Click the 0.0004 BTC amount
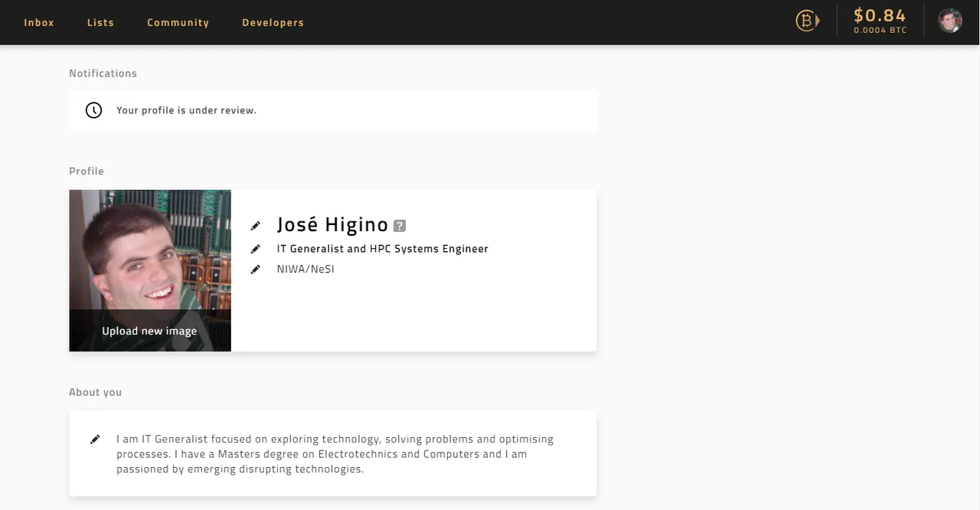 coord(880,31)
